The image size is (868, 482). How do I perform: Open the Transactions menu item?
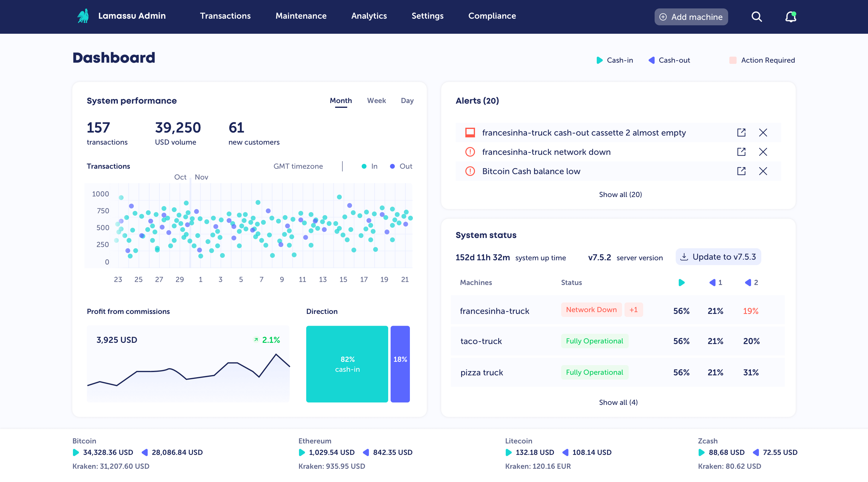[x=225, y=16]
